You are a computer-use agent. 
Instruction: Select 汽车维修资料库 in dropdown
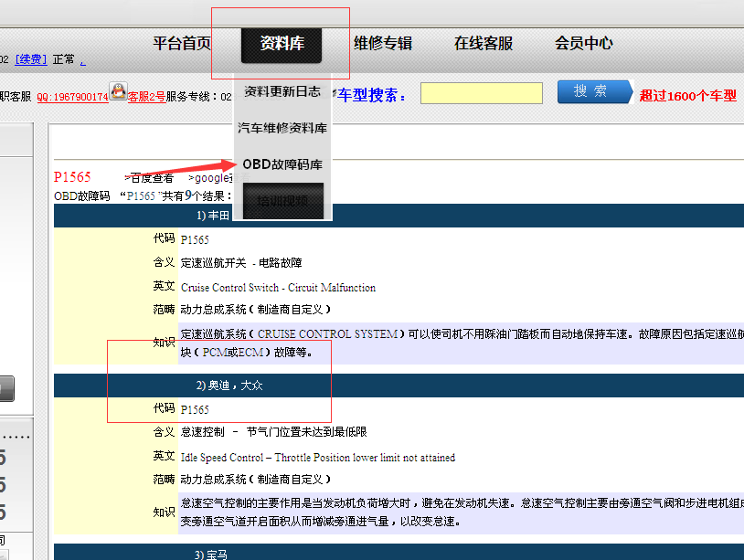click(x=282, y=128)
